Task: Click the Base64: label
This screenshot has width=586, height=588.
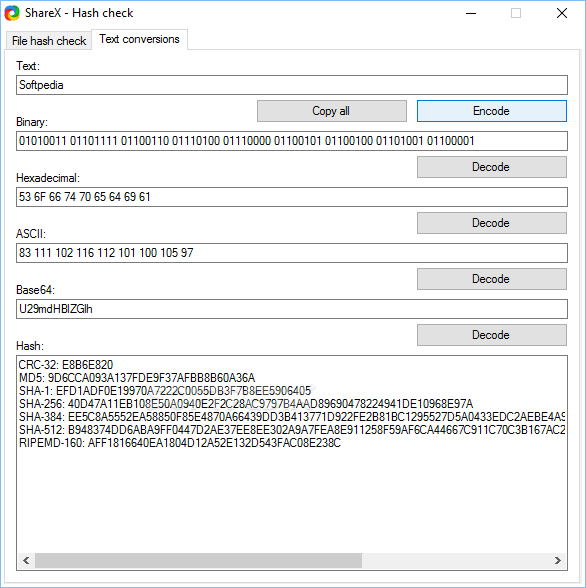Action: tap(36, 290)
